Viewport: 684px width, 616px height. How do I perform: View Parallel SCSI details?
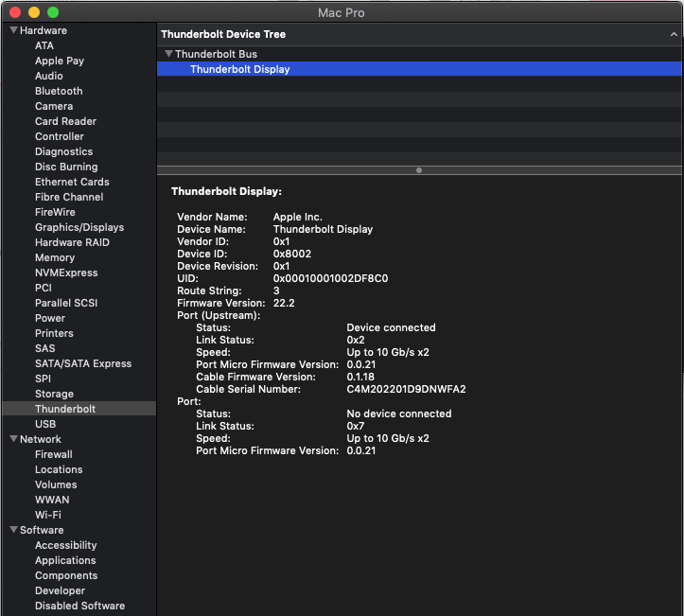point(66,303)
